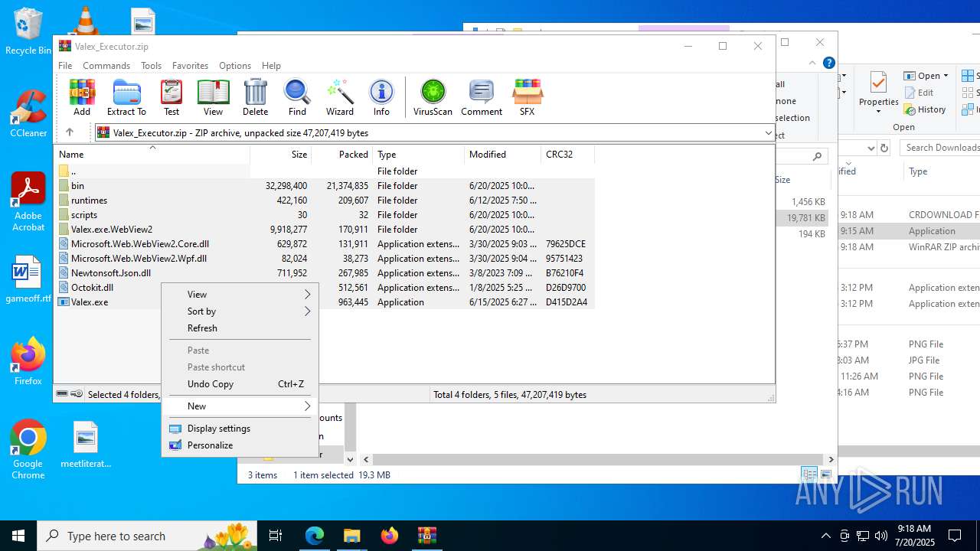The height and width of the screenshot is (551, 980).
Task: Click the Type here to search box
Action: click(x=148, y=536)
